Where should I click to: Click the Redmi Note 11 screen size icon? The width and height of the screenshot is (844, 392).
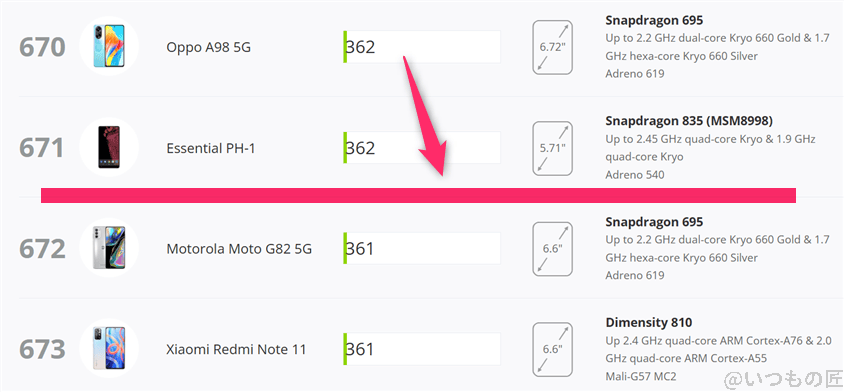pos(553,349)
